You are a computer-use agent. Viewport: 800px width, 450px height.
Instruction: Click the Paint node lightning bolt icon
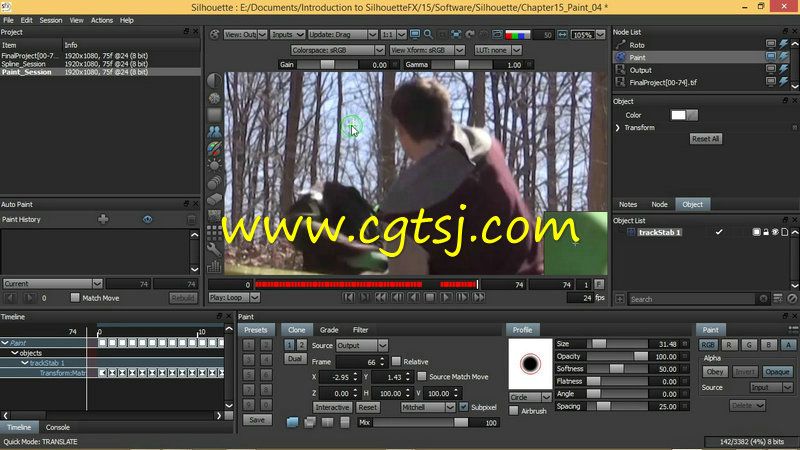pyautogui.click(x=784, y=57)
